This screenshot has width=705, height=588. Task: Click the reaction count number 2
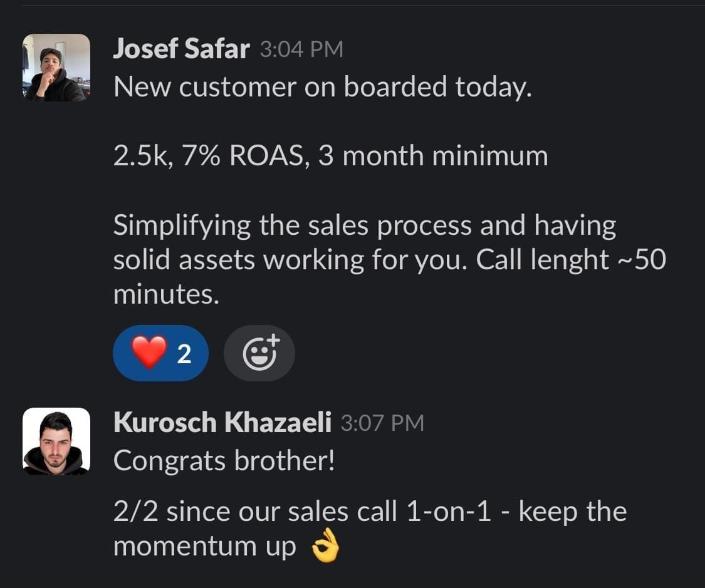coord(184,354)
